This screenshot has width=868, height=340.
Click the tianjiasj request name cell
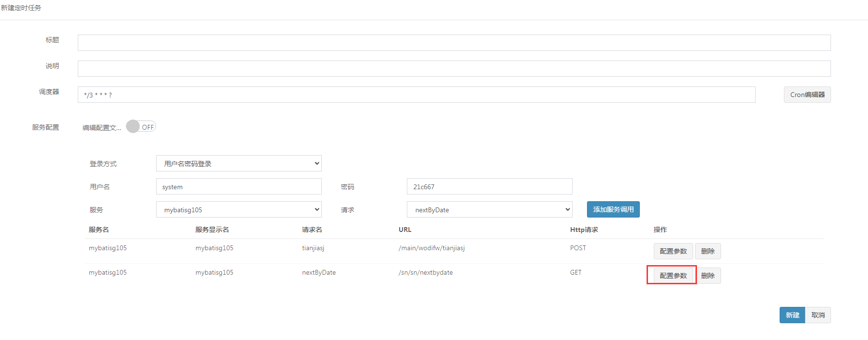click(313, 248)
